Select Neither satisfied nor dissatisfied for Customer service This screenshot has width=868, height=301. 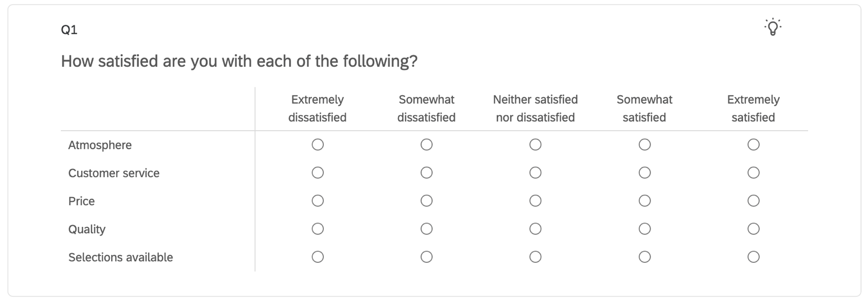[x=535, y=173]
